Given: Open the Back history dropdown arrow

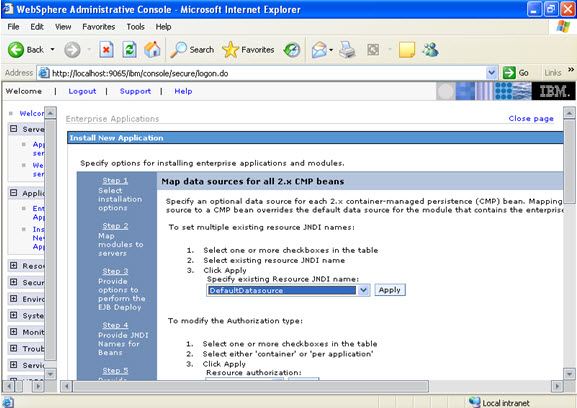Looking at the screenshot, I should pyautogui.click(x=52, y=49).
